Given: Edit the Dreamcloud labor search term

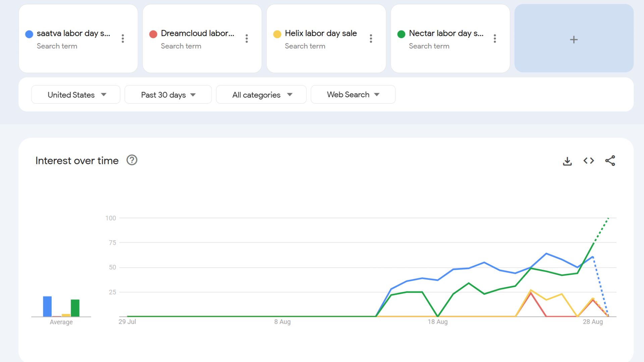Looking at the screenshot, I should tap(198, 34).
